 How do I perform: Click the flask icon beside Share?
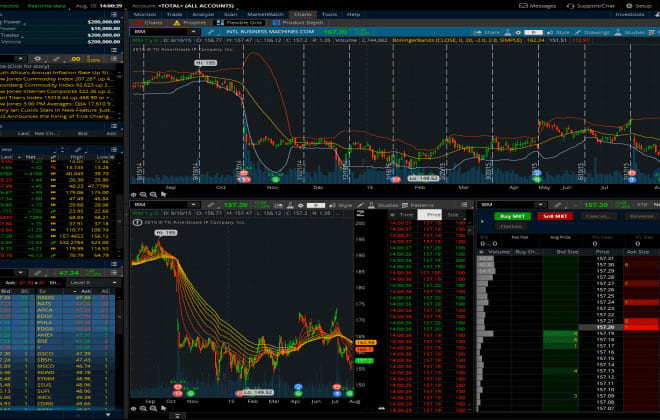tap(508, 32)
